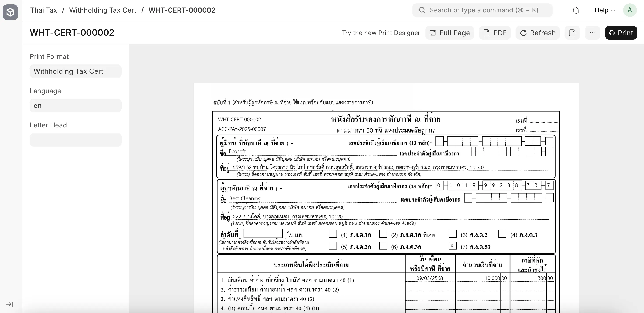Viewport: 644px width, 313px height.
Task: Click the Letter Head label
Action: click(x=48, y=125)
